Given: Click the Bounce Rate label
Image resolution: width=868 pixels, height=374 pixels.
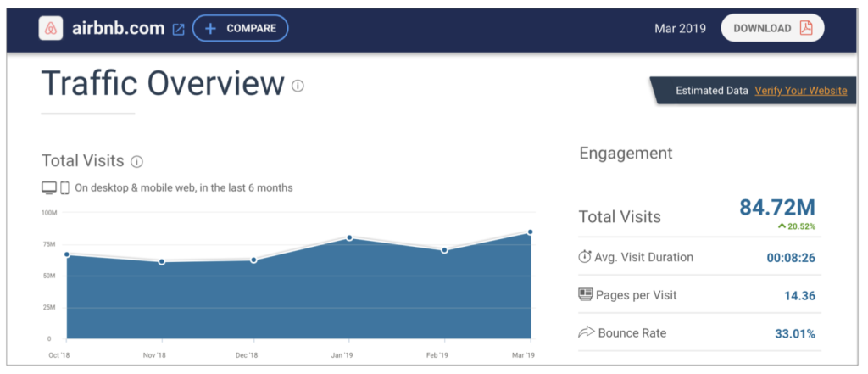Looking at the screenshot, I should coord(632,333).
